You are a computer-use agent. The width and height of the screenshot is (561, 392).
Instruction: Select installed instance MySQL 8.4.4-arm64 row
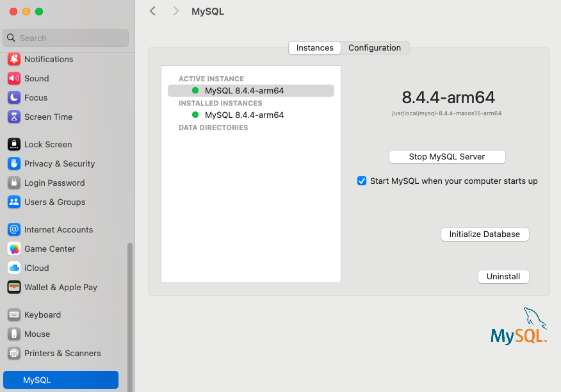251,115
